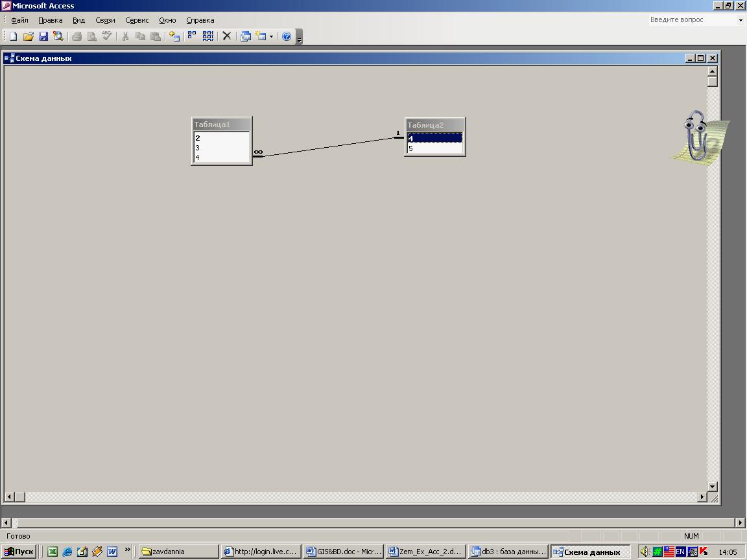Click Access main window scroll right arrow
The width and height of the screenshot is (747, 560).
coord(741,523)
